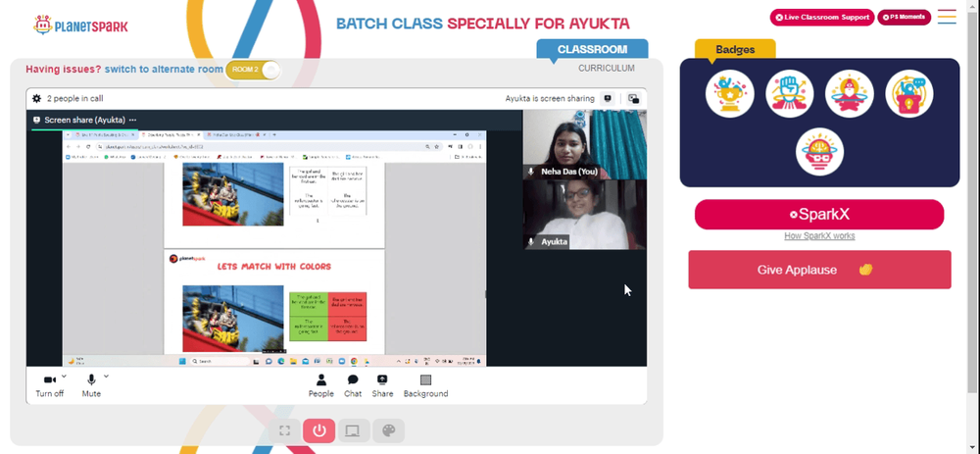Viewport: 980px width, 454px height.
Task: Expand microphone options chevron
Action: pos(106,376)
